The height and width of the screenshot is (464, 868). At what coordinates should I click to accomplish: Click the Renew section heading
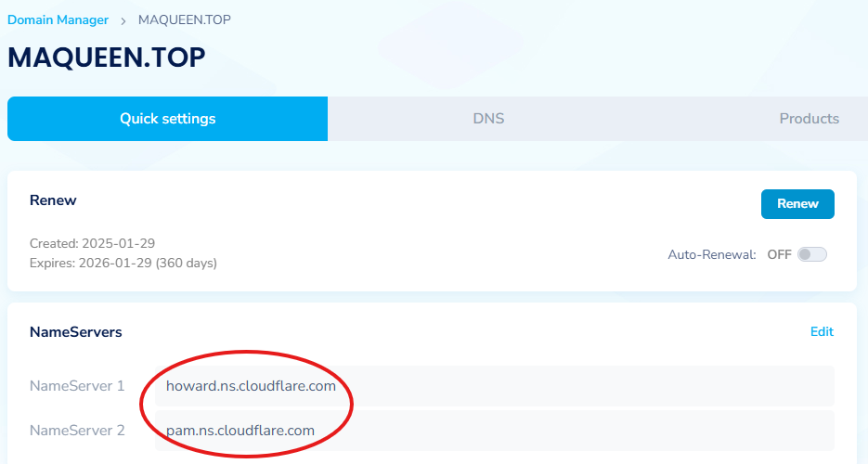53,200
